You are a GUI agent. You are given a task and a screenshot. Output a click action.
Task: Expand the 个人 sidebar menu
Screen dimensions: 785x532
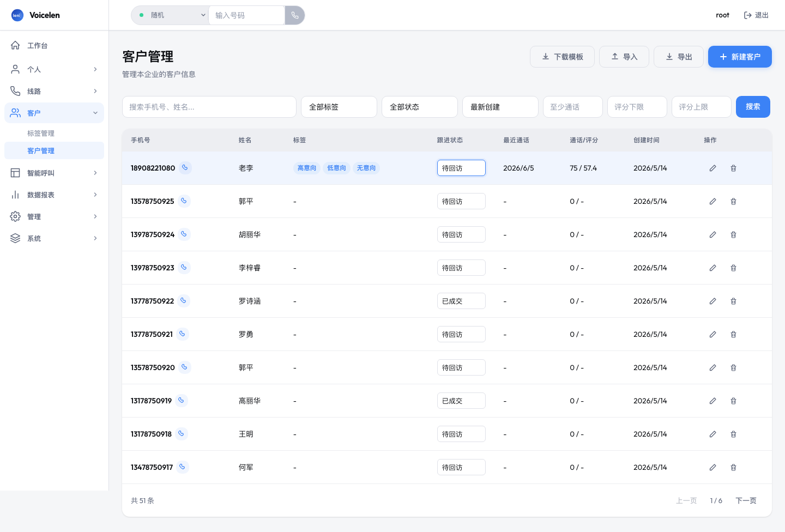coord(54,69)
